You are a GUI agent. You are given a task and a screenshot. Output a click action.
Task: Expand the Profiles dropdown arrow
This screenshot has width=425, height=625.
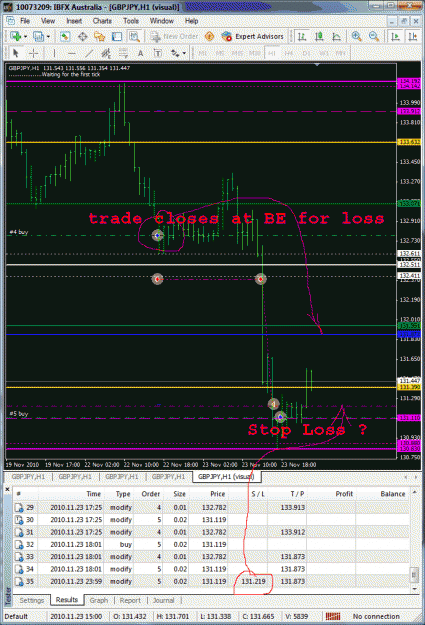point(48,37)
